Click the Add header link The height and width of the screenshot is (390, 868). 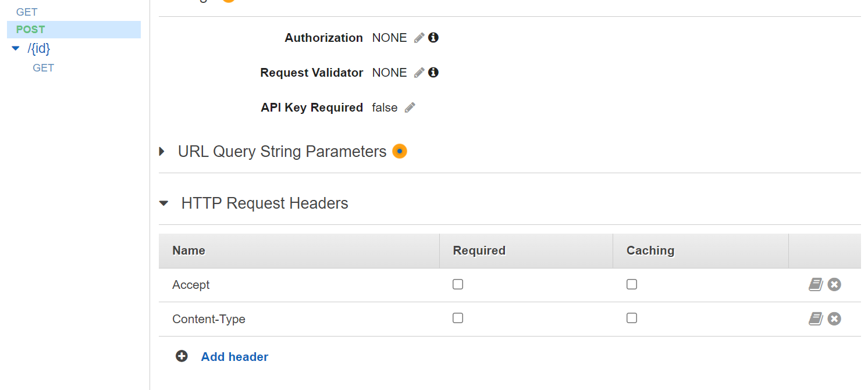click(x=234, y=357)
